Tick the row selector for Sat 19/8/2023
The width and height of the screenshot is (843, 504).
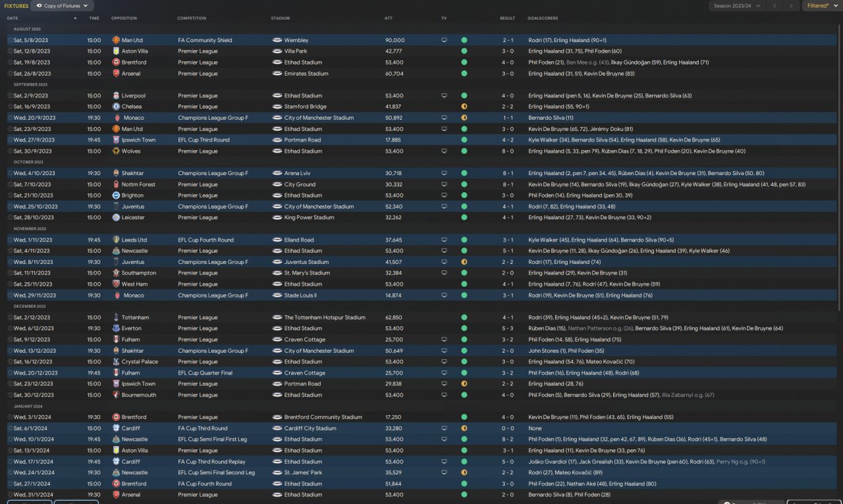click(x=10, y=63)
